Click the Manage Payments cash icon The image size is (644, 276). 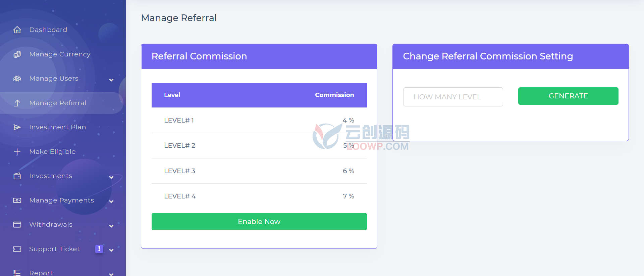(x=17, y=200)
